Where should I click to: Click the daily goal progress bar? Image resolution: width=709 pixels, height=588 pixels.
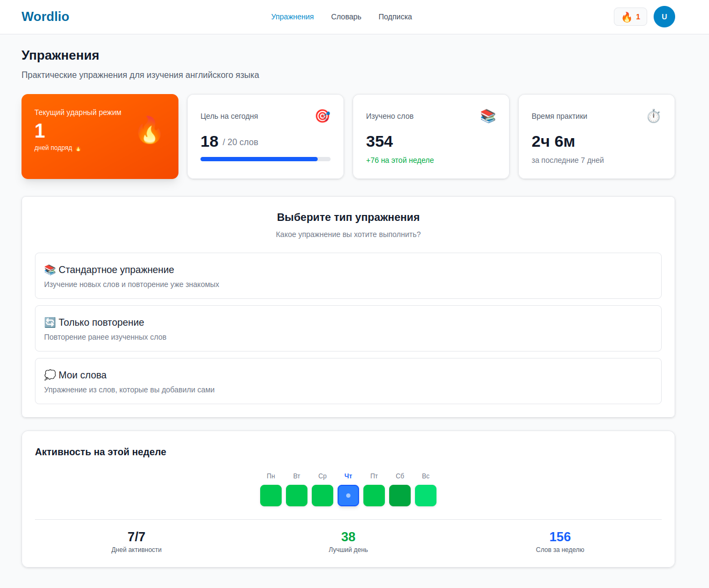pos(265,159)
